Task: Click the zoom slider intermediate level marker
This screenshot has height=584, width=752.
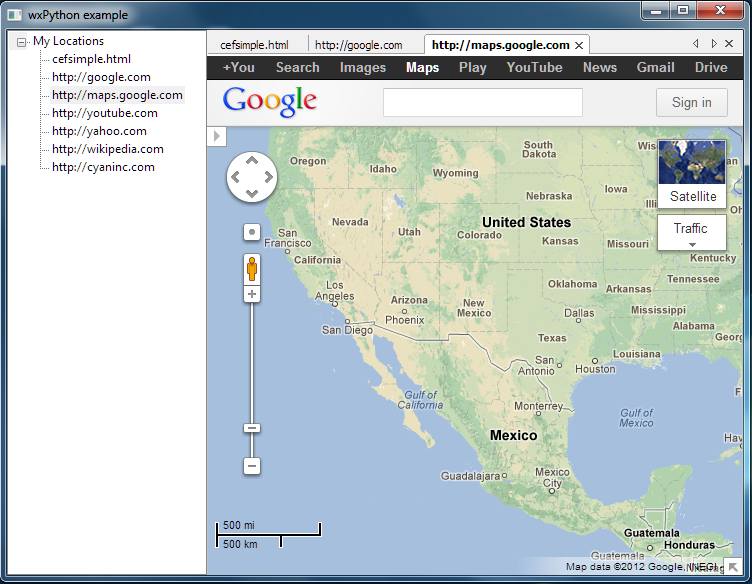Action: point(252,428)
